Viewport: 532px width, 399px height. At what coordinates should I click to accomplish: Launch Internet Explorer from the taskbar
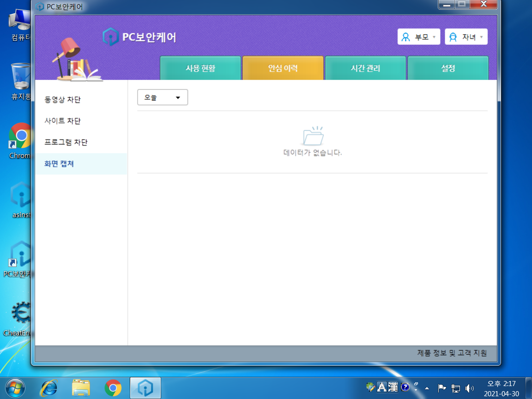49,388
